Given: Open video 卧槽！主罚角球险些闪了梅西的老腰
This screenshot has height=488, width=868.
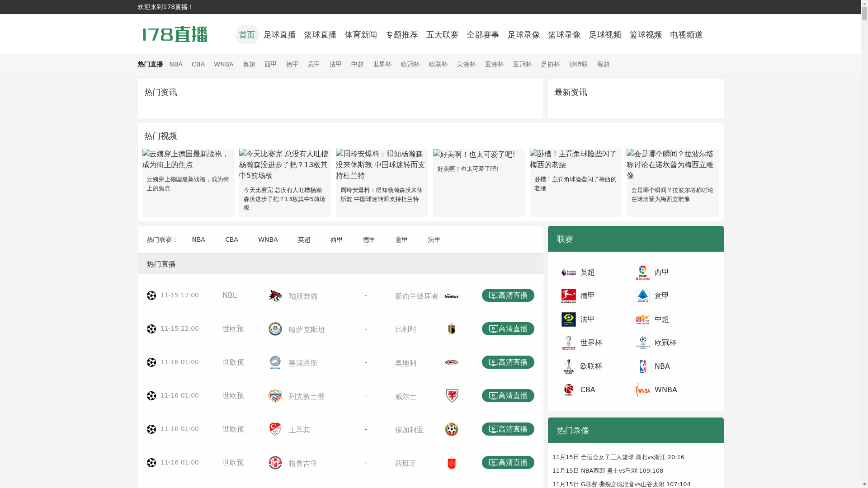Looking at the screenshot, I should [x=576, y=183].
